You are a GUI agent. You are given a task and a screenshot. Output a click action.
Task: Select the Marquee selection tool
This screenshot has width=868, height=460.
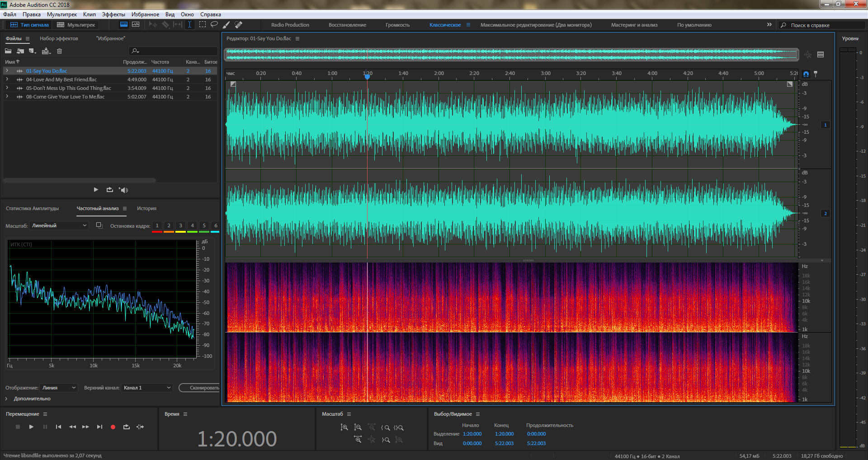pyautogui.click(x=203, y=25)
